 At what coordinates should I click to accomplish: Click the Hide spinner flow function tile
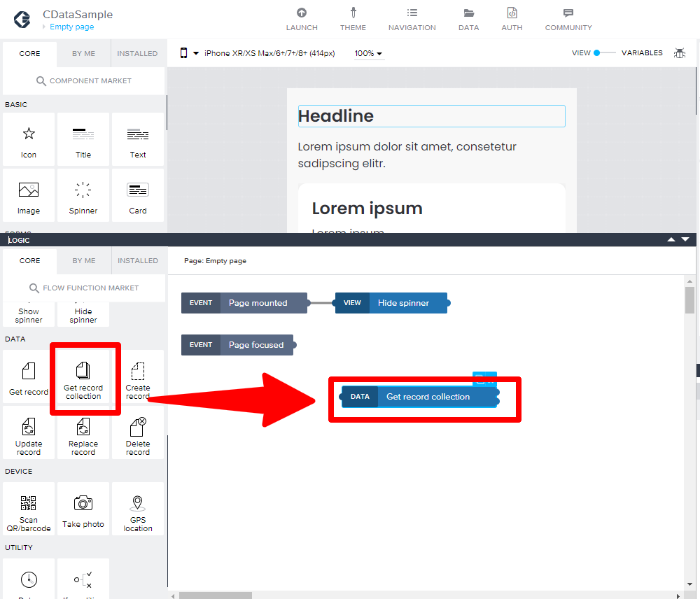click(83, 315)
